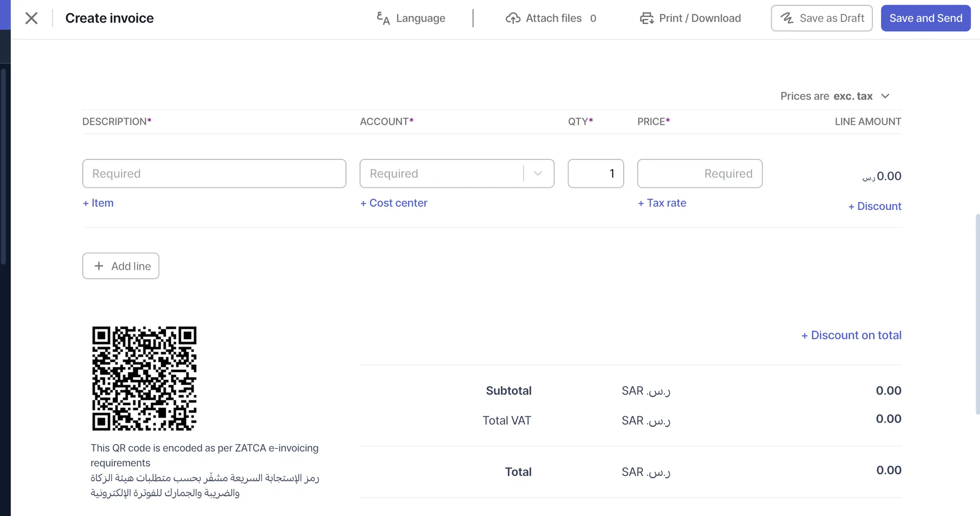Click the ZATCA QR code image

point(144,378)
